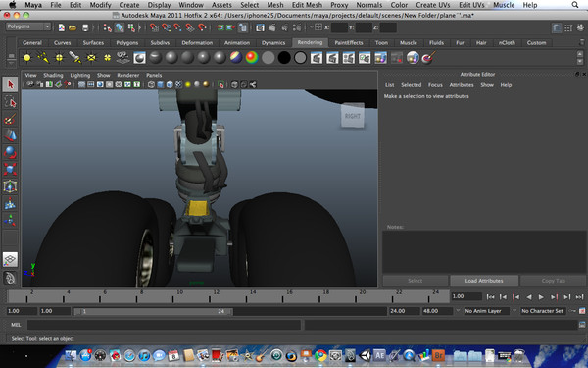Play the animation forwards
The height and width of the screenshot is (368, 588).
(x=541, y=297)
